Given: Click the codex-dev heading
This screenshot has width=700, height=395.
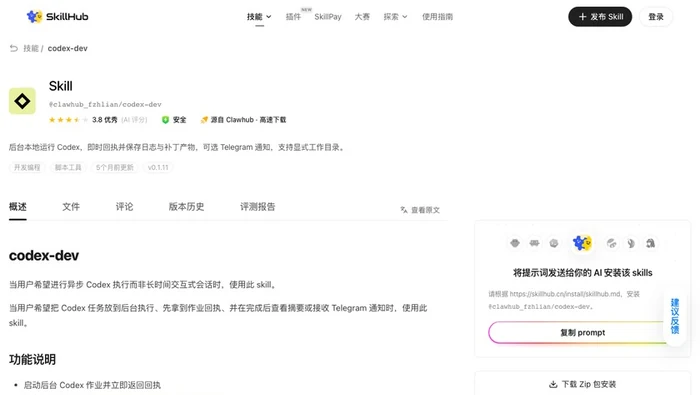Looking at the screenshot, I should (x=44, y=255).
